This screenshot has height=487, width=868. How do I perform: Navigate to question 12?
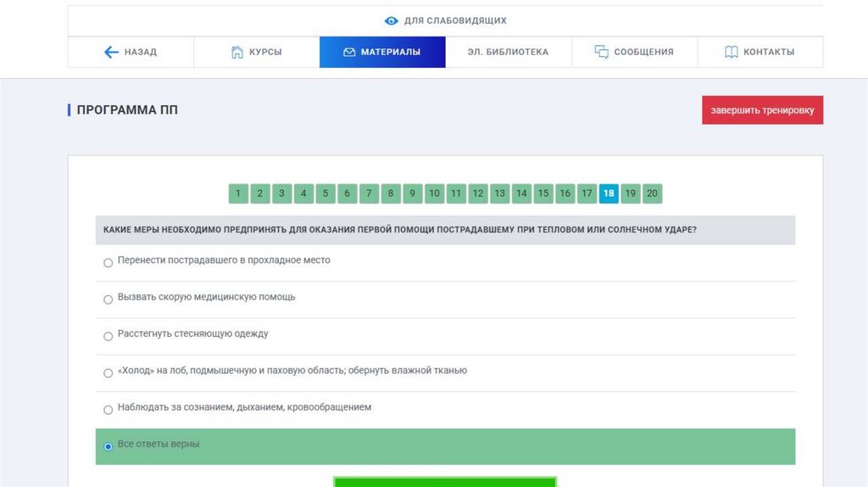pyautogui.click(x=478, y=193)
